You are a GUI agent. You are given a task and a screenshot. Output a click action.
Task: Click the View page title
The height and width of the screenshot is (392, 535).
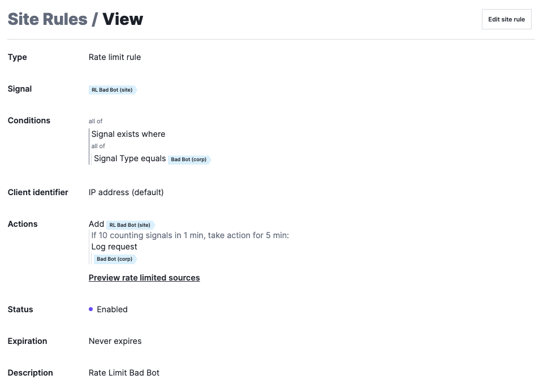coord(123,19)
